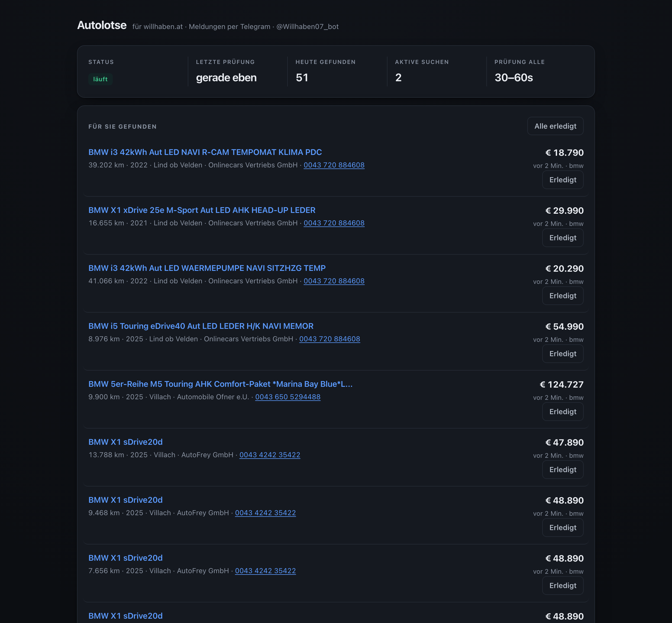Click the Alle erledigt button
The width and height of the screenshot is (672, 623).
pos(555,126)
